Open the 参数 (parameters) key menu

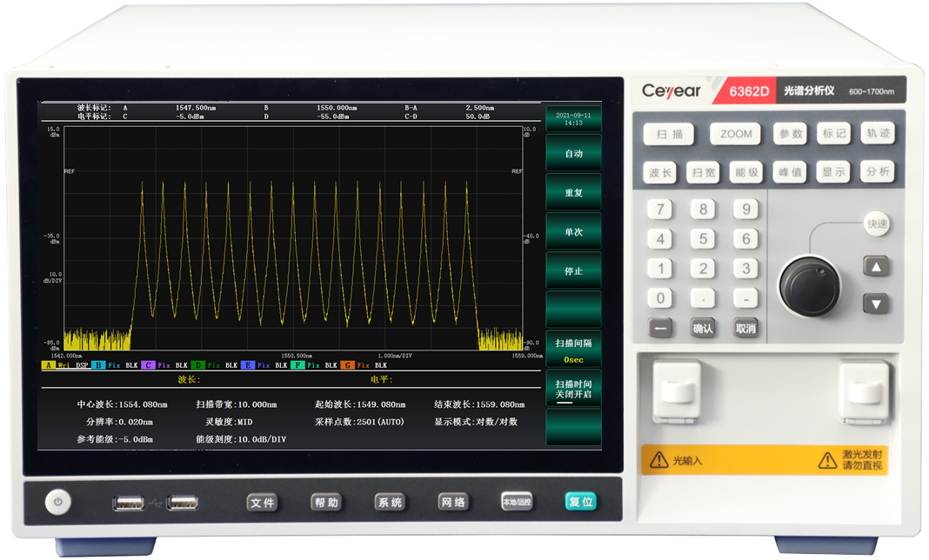pos(791,135)
